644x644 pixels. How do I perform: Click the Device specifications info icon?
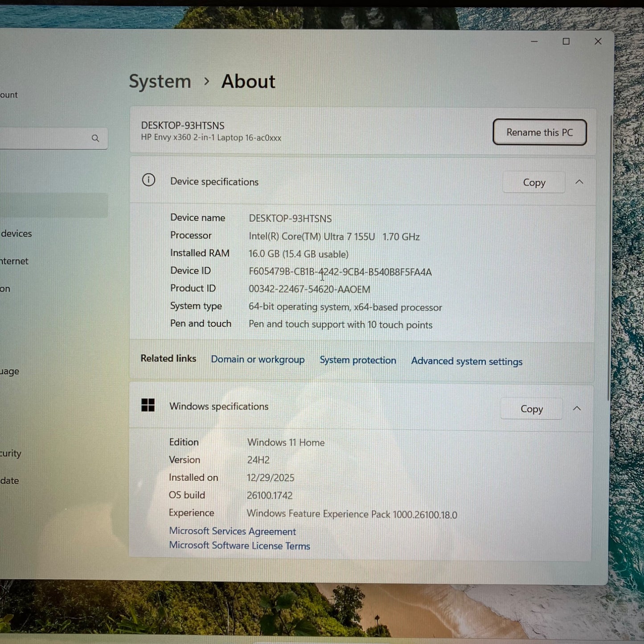tap(148, 180)
